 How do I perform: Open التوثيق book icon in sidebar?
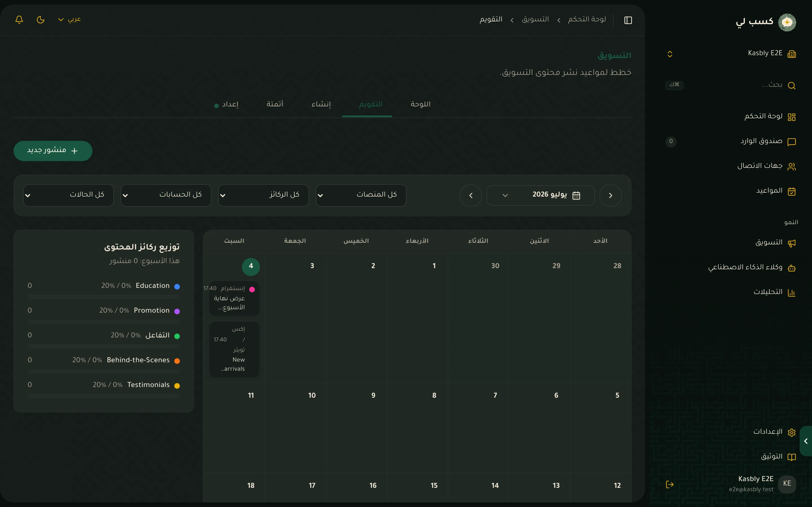[x=791, y=457]
